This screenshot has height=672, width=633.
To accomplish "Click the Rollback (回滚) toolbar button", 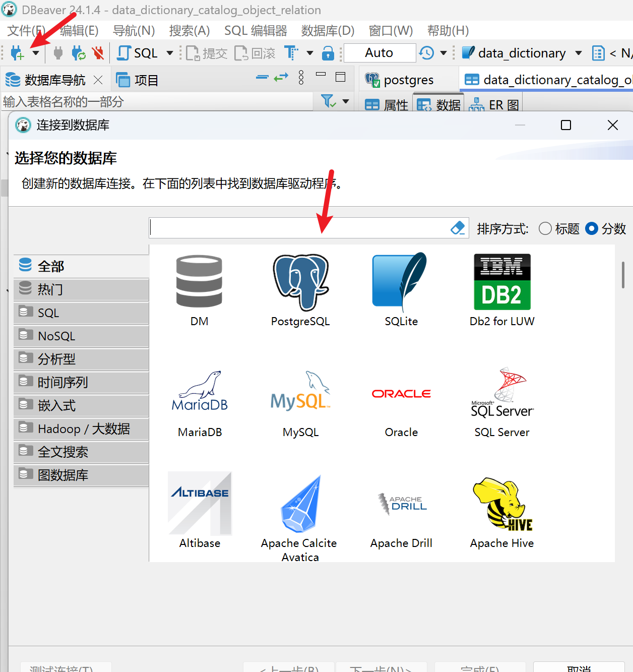I will pos(255,53).
